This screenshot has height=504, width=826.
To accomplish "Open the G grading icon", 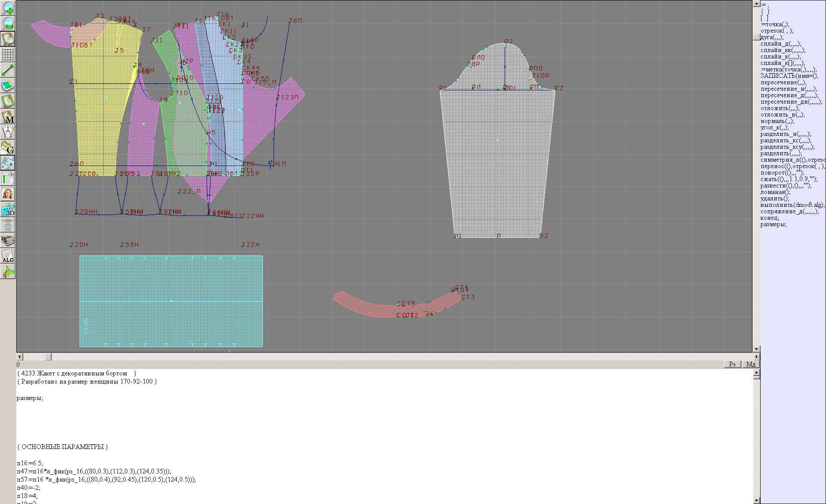I will (x=8, y=148).
